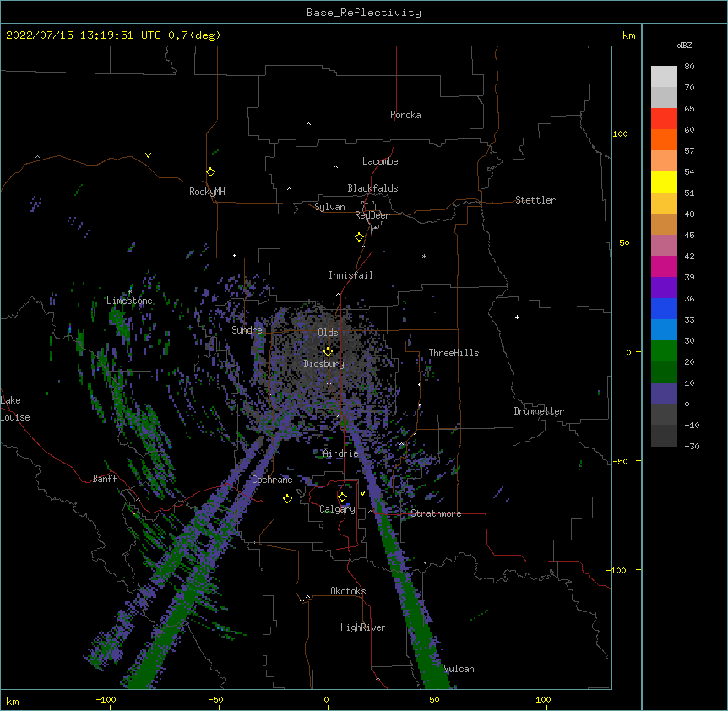The image size is (728, 711).
Task: Pick the magenta 42-39 dBZ legend swatch
Action: [664, 266]
